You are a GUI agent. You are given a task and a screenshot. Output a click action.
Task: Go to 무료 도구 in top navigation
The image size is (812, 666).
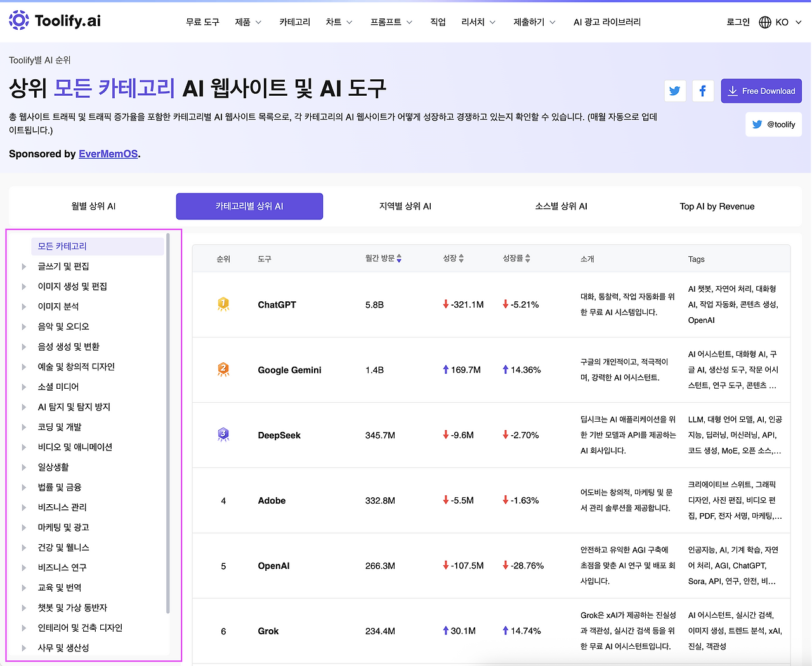tap(202, 22)
